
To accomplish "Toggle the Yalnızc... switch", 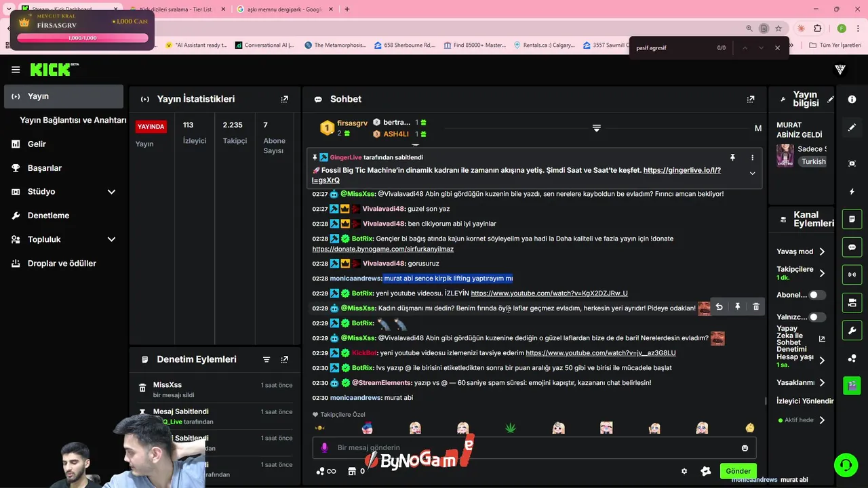I will tap(817, 317).
